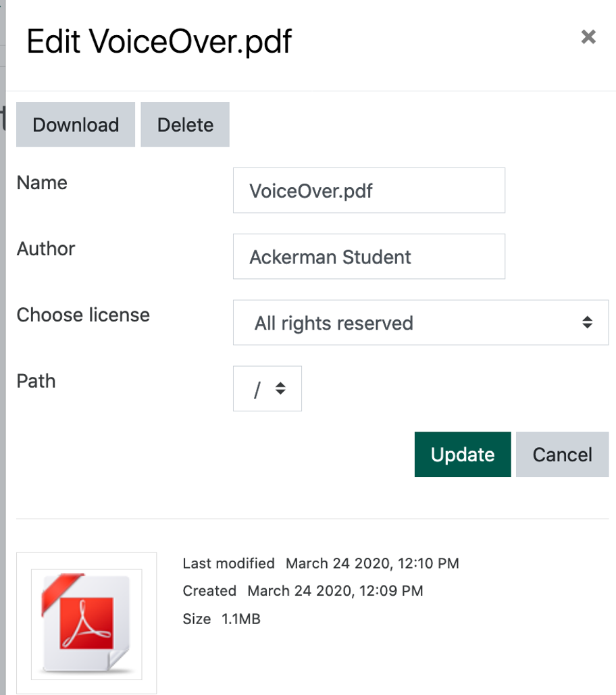
Task: Click the Edit VoiceOver.pdf dialog title
Action: coord(158,41)
